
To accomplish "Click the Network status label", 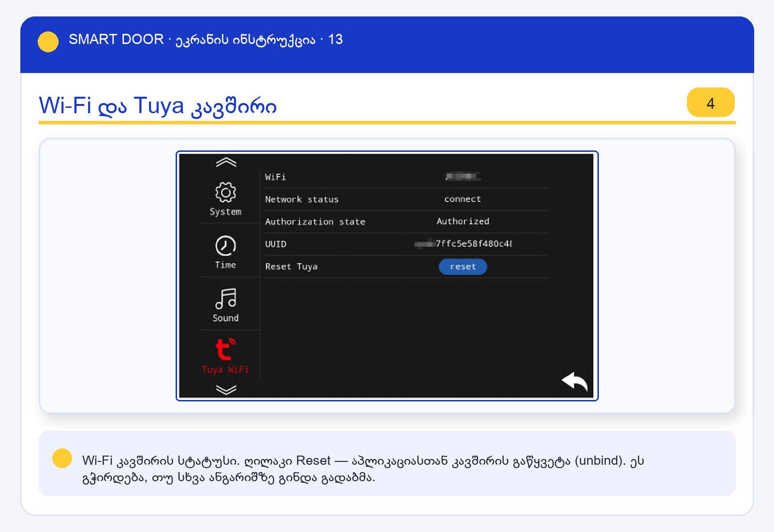I will click(x=302, y=199).
